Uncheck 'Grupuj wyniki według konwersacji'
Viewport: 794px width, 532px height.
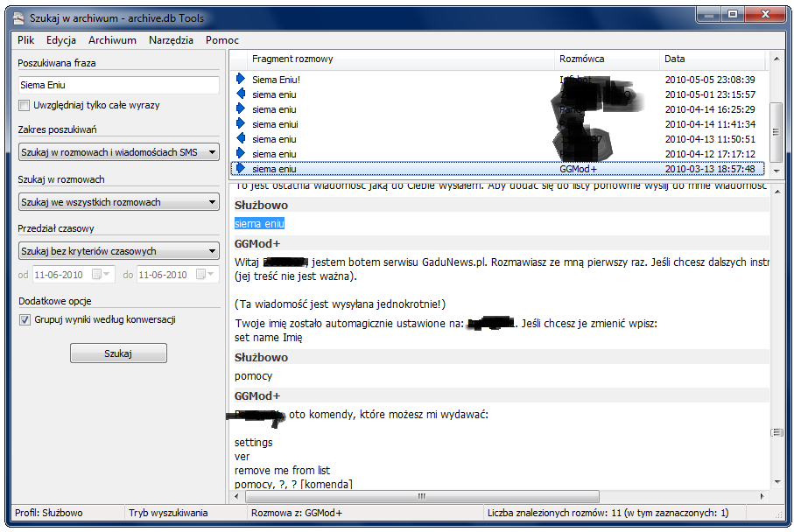coord(25,320)
